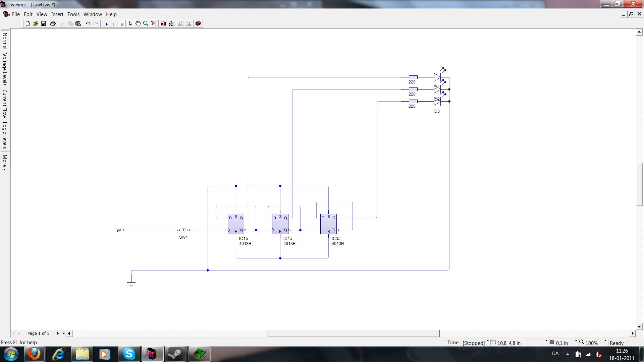Select the Zoom magnifier tool

[x=146, y=23]
